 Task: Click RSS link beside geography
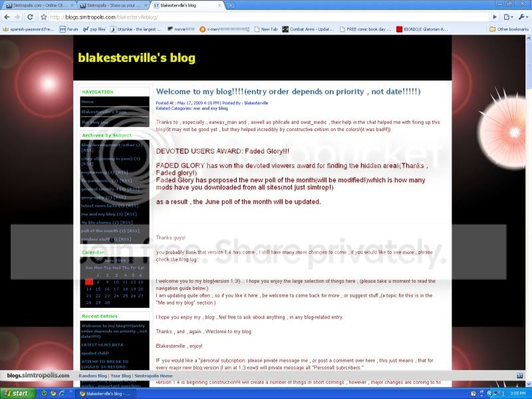click(120, 198)
